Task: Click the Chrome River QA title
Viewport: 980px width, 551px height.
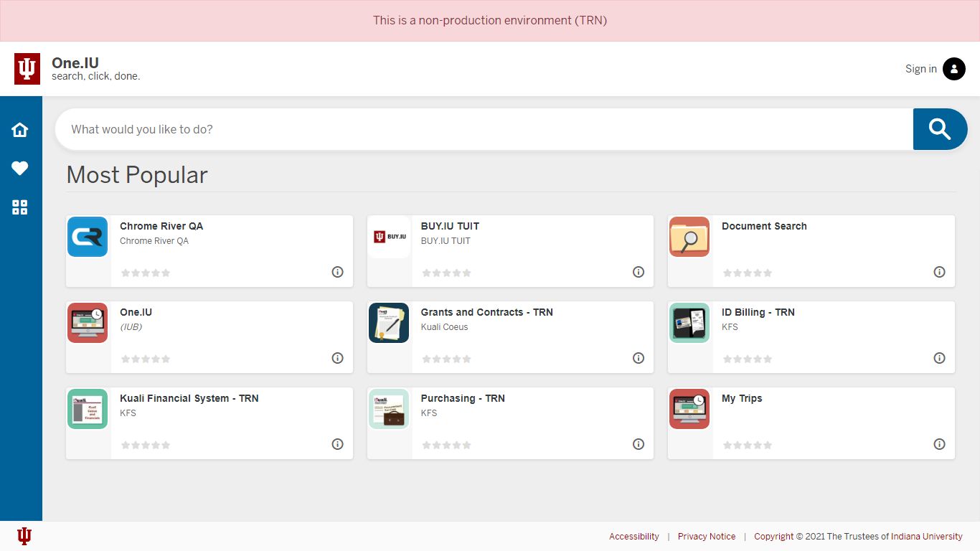Action: point(161,226)
